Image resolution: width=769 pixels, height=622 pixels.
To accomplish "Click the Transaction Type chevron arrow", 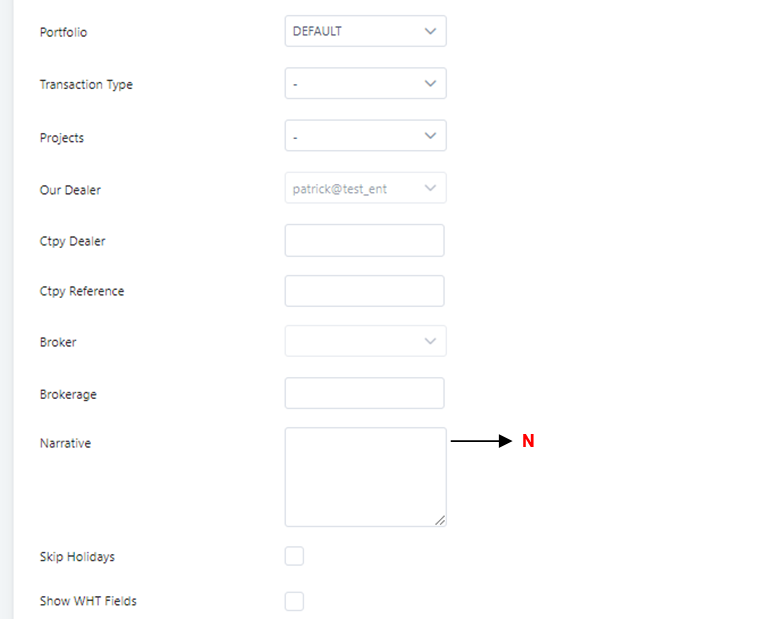I will point(430,84).
